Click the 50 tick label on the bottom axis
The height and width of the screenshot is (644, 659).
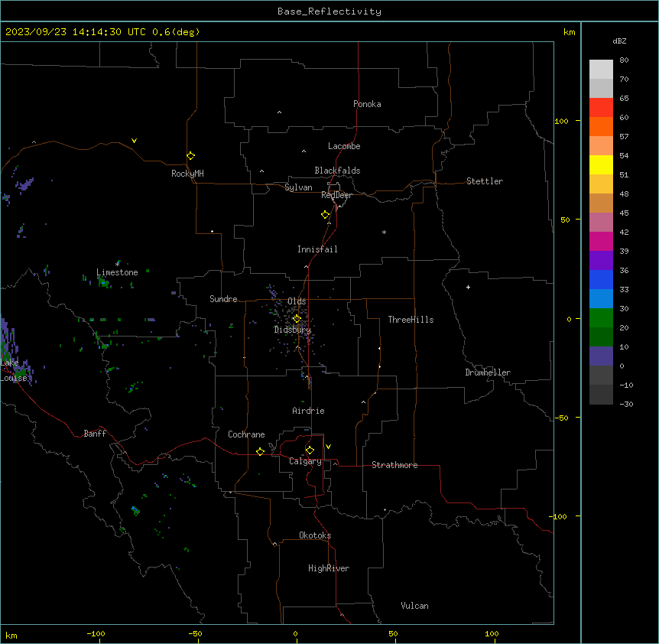click(393, 633)
